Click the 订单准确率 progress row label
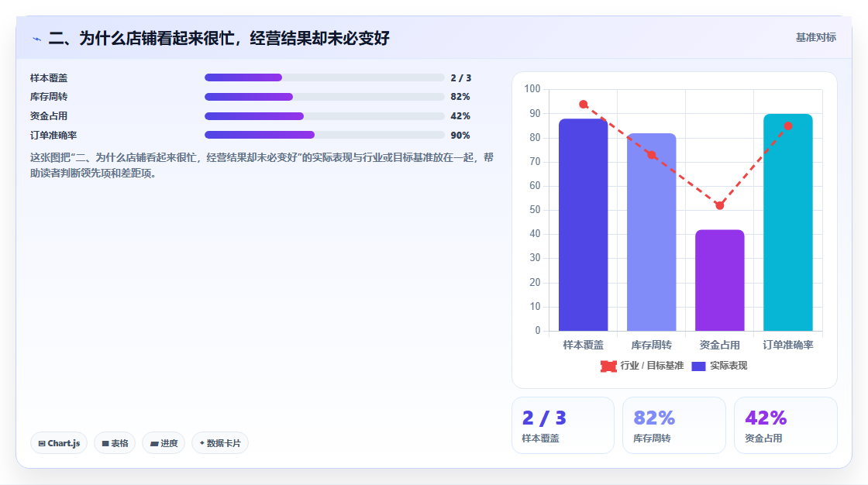Viewport: 868px width, 485px height. pyautogui.click(x=53, y=136)
